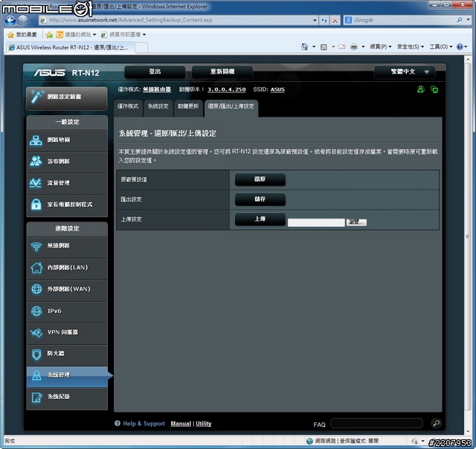476x449 pixels.
Task: Expand the suggested sites dropdown
Action: click(94, 35)
